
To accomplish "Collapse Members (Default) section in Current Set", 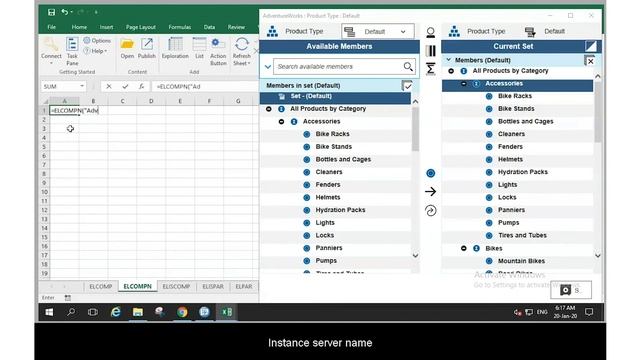I will 449,60.
